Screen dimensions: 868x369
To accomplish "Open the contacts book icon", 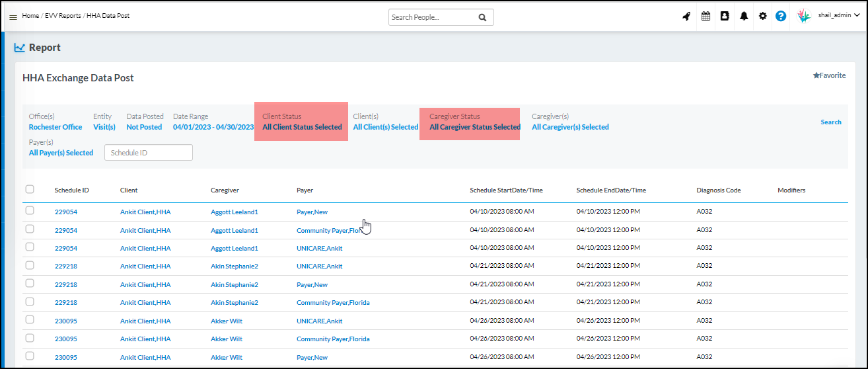I will tap(725, 17).
